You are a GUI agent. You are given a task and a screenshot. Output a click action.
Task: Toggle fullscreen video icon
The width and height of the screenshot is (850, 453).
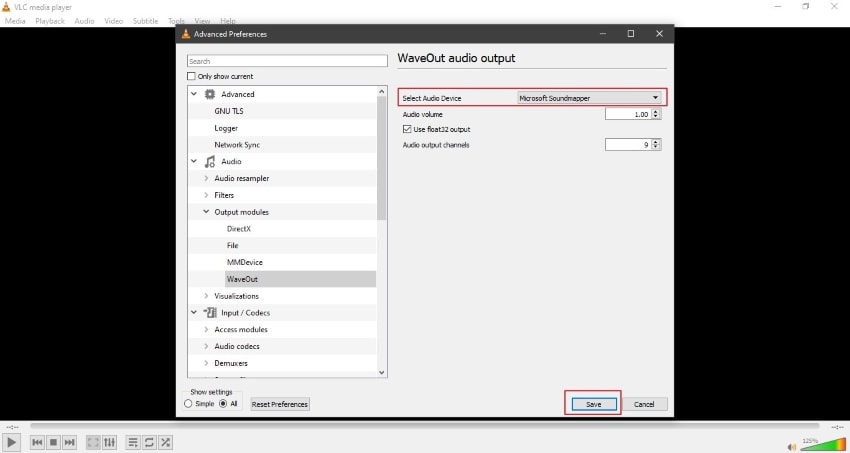[93, 442]
